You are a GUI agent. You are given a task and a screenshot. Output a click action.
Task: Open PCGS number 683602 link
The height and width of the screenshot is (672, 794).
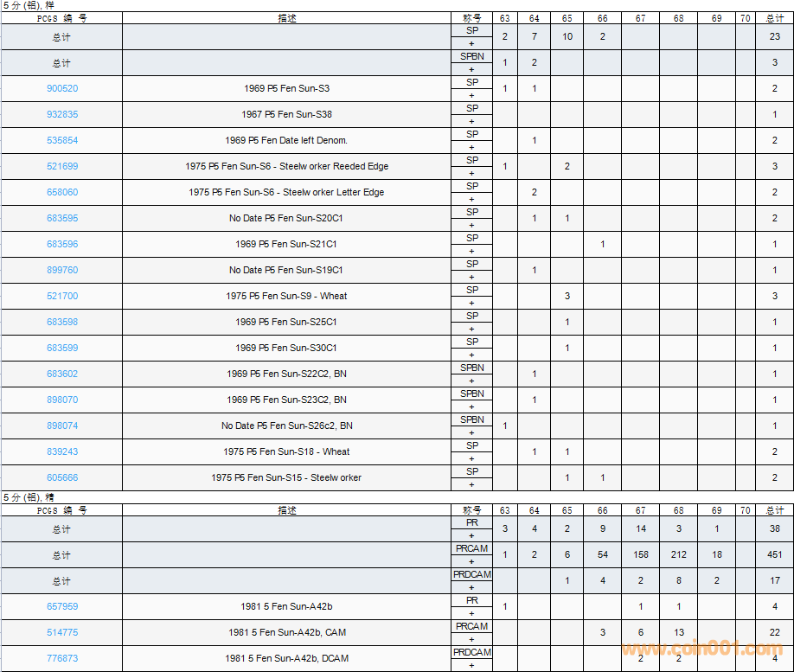coord(62,374)
